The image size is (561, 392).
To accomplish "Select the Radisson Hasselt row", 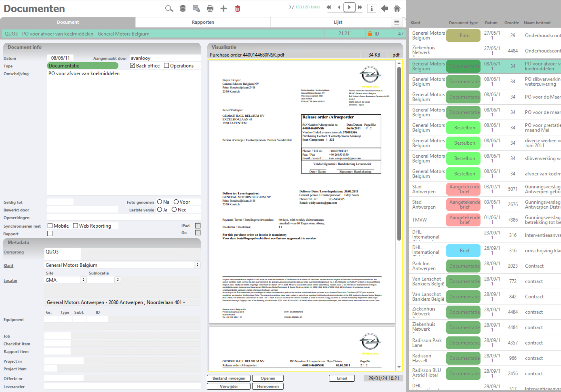I will (485, 358).
